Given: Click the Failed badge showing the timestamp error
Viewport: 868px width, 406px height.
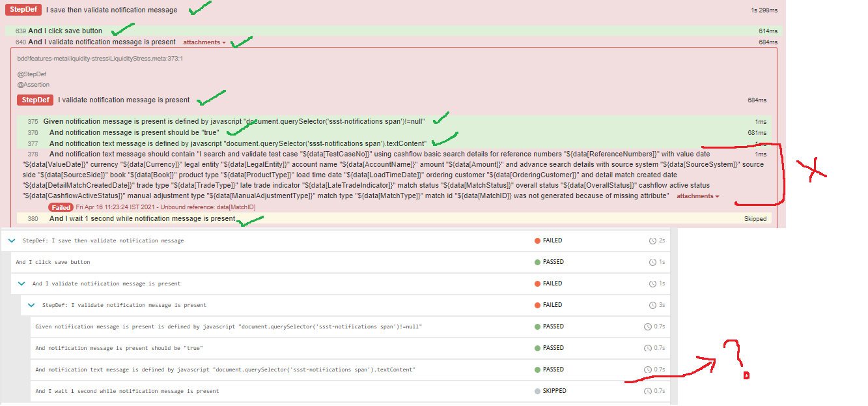Looking at the screenshot, I should pyautogui.click(x=62, y=206).
